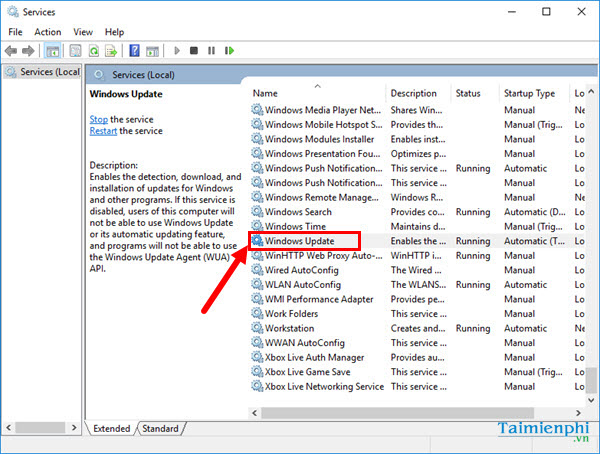Toggle the Show/Hide Action Pane icon

pyautogui.click(x=153, y=51)
